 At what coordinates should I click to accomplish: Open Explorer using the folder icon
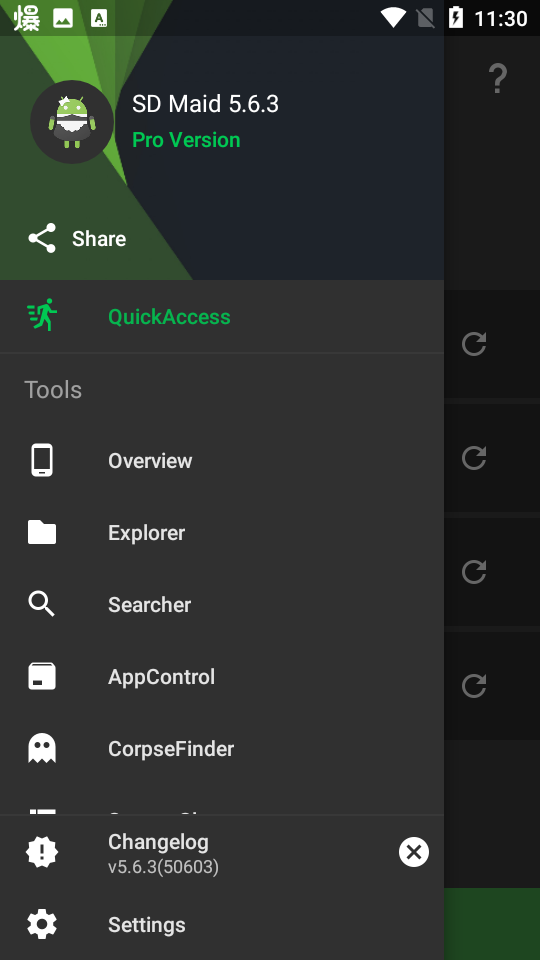click(42, 532)
